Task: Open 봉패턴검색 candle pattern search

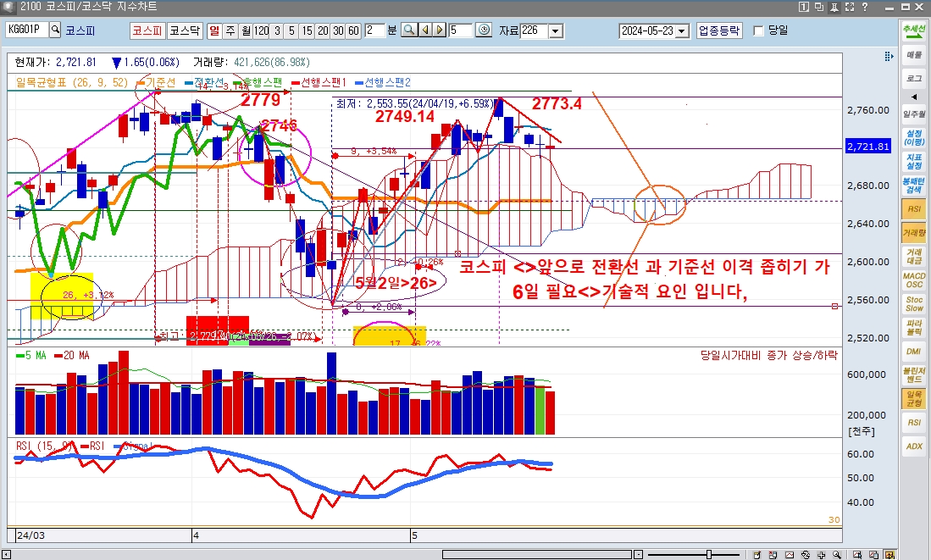Action: click(x=914, y=186)
